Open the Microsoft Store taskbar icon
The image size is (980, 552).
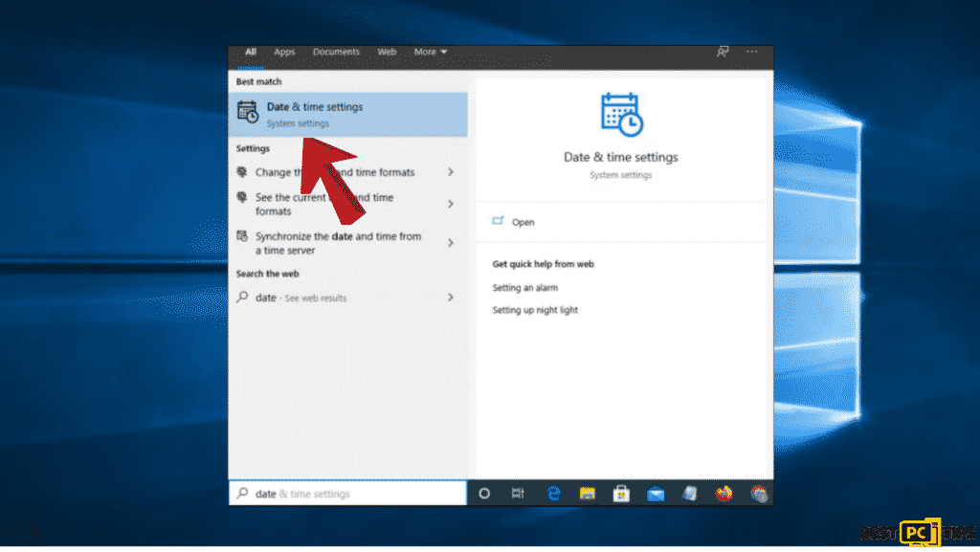coord(621,494)
